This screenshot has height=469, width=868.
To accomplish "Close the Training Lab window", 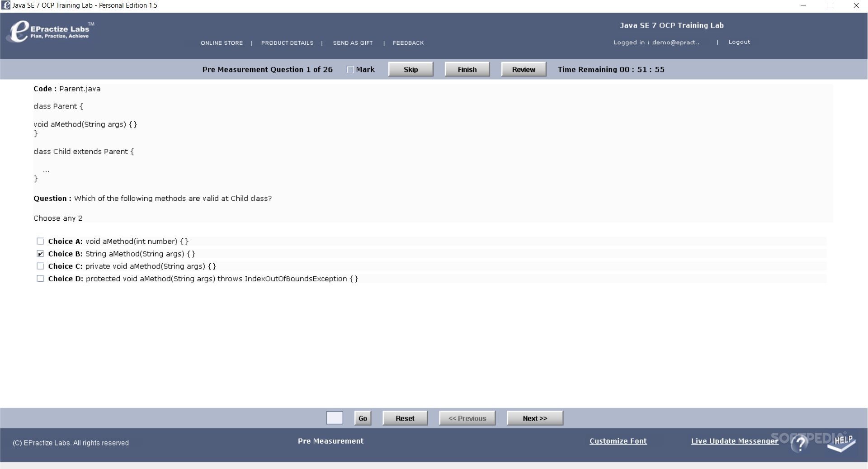I will click(856, 5).
